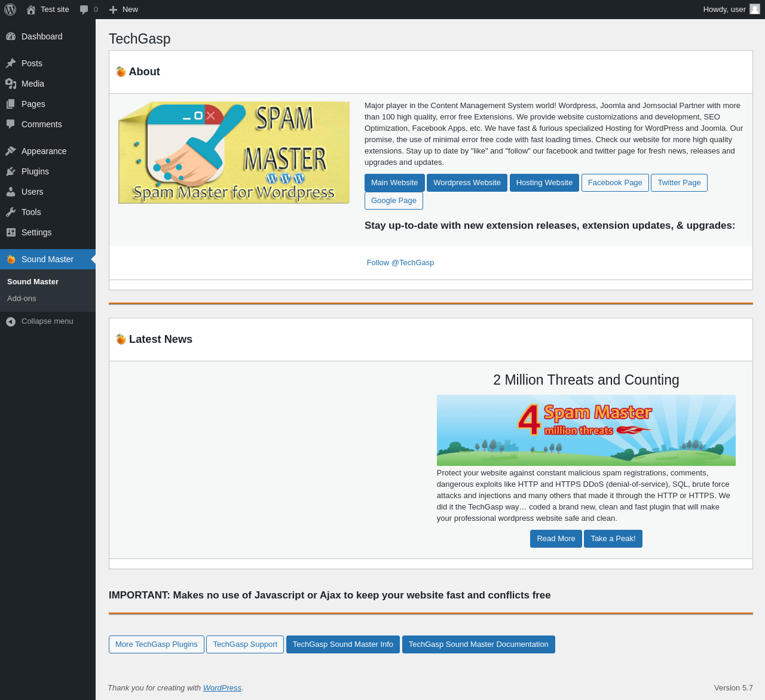Go to the Posts menu
This screenshot has height=700, width=765.
(x=48, y=63)
